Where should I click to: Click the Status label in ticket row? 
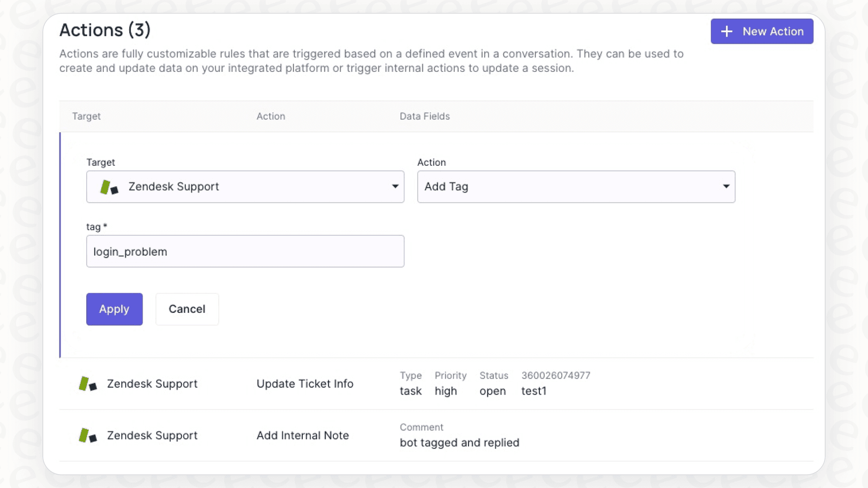[x=494, y=375]
